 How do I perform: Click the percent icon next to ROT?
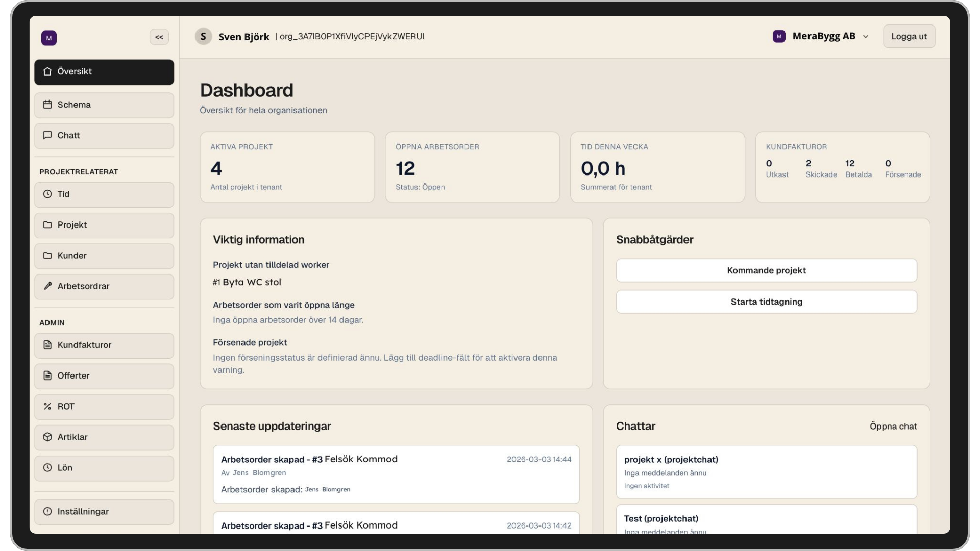47,406
